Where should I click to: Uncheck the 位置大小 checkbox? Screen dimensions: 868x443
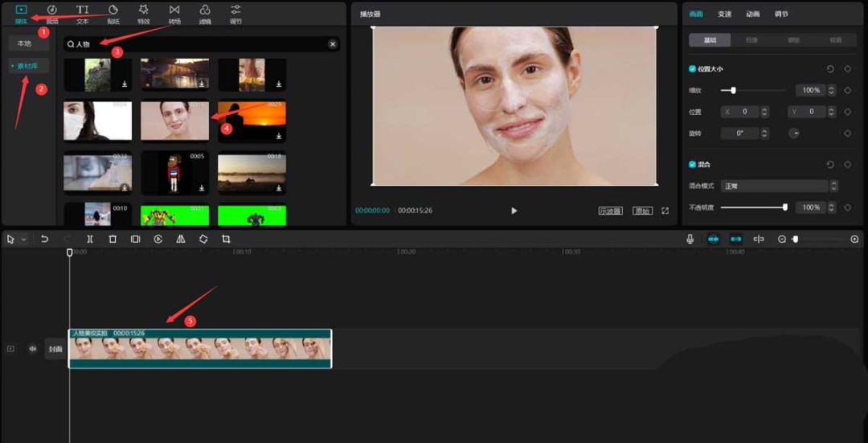point(693,69)
